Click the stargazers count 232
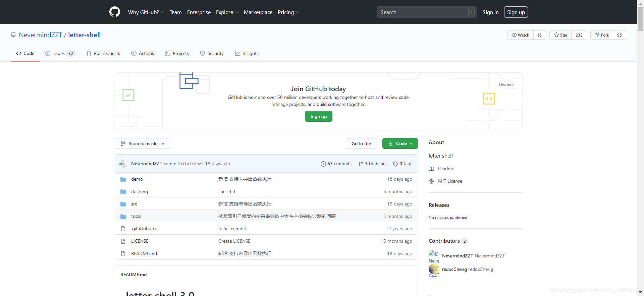This screenshot has width=644, height=296. pyautogui.click(x=579, y=35)
